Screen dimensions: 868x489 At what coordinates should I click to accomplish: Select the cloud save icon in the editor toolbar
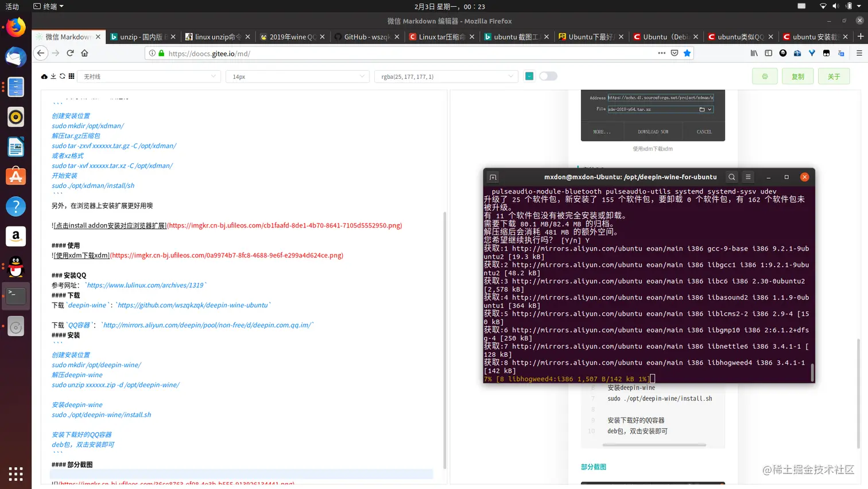coord(44,76)
